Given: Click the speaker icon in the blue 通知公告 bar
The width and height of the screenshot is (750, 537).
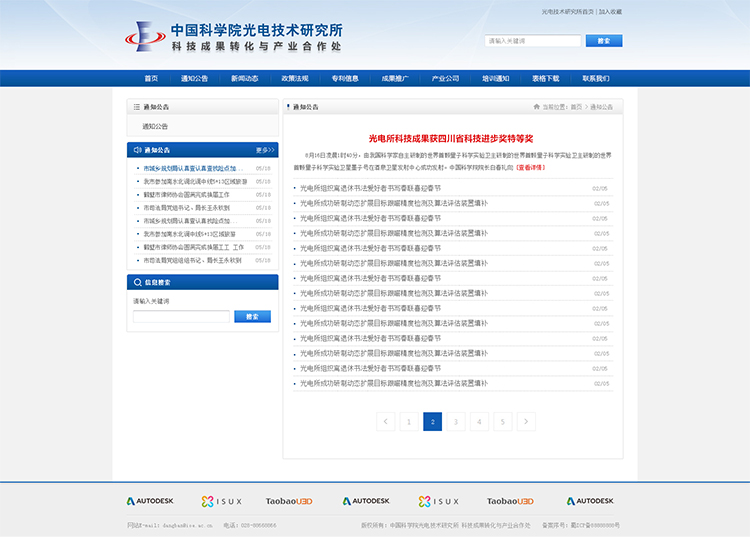Looking at the screenshot, I should (x=136, y=150).
